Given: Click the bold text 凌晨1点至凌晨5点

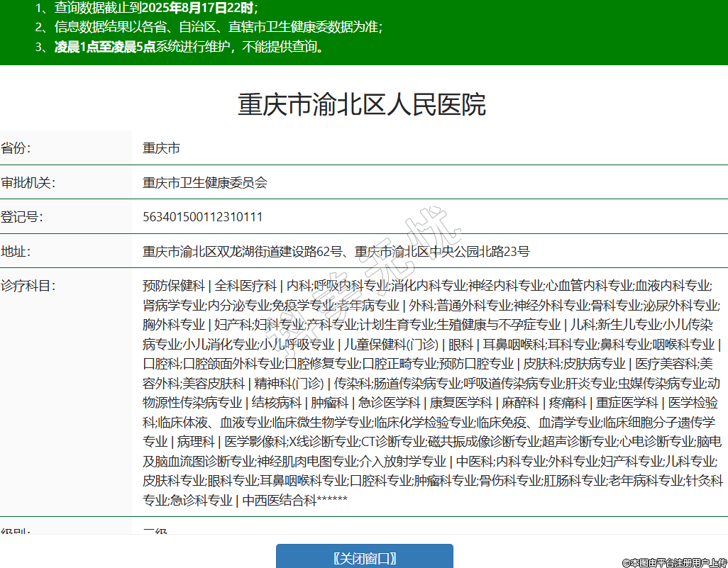Looking at the screenshot, I should 105,48.
